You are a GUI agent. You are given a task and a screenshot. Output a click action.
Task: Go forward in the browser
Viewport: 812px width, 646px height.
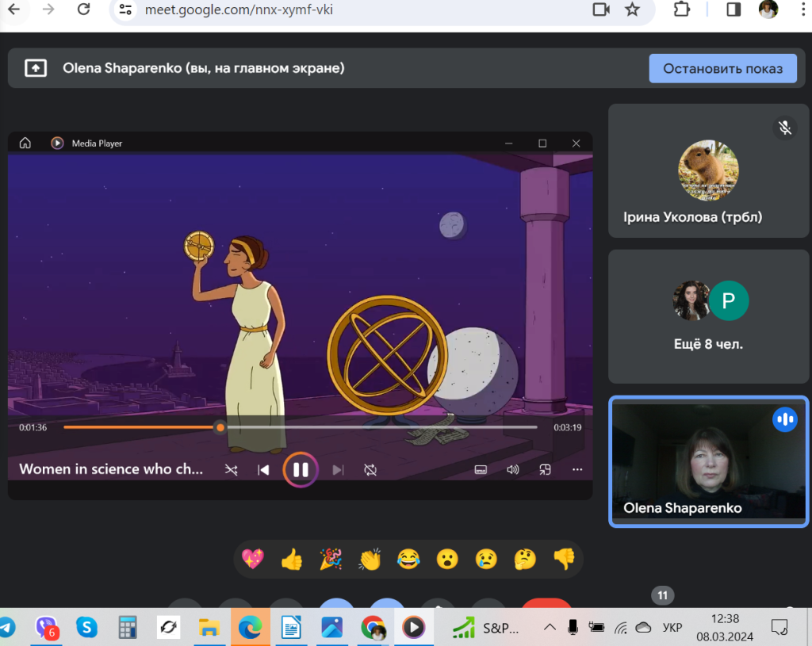48,10
